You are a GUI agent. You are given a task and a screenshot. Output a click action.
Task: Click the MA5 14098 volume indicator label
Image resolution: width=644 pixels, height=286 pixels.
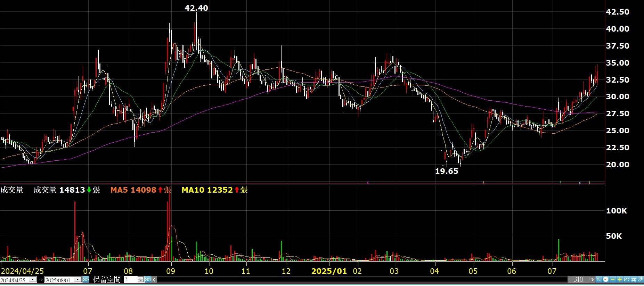click(140, 190)
